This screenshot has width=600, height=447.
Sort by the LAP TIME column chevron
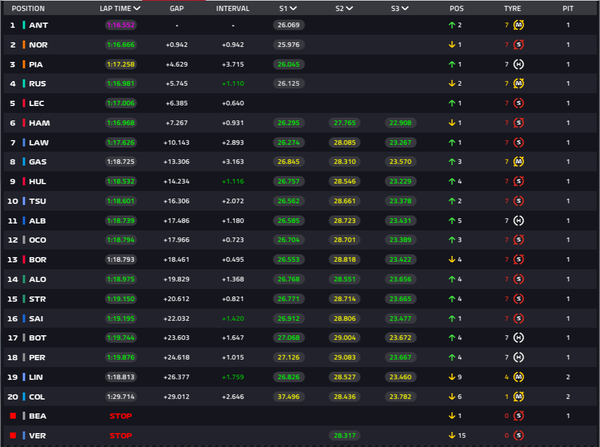[137, 8]
